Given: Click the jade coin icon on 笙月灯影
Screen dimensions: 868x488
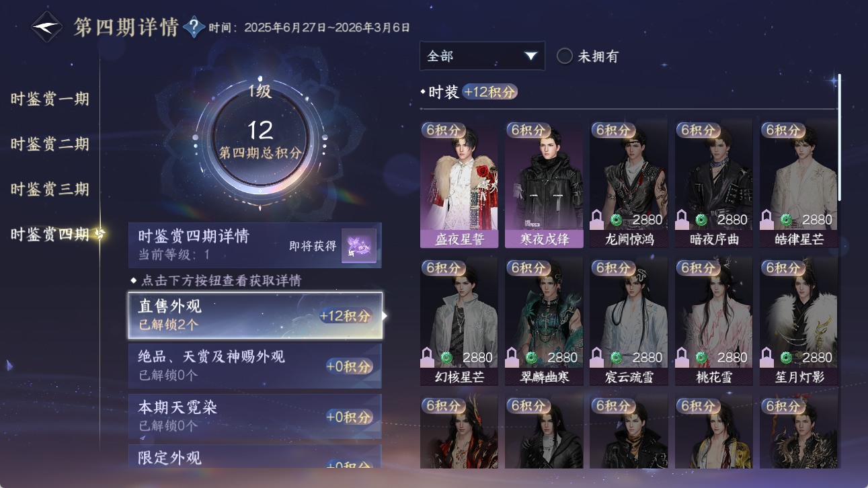Looking at the screenshot, I should tap(786, 357).
